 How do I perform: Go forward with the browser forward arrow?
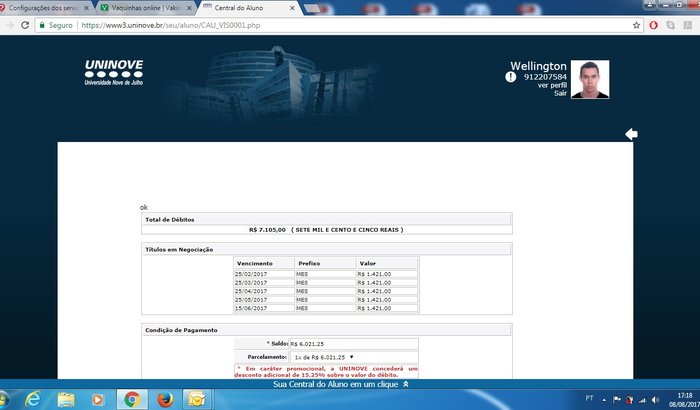[9, 25]
